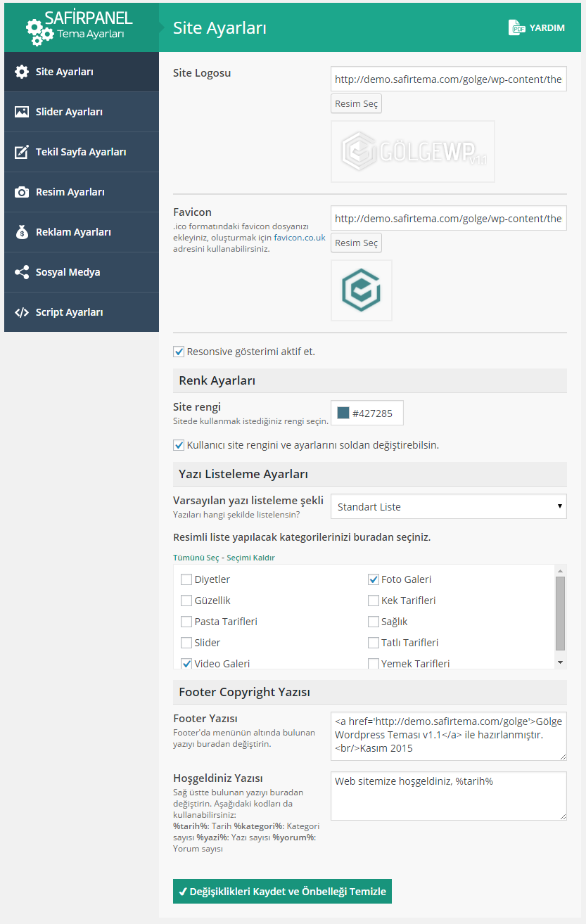Click the edit icon for Tekil Sayfa Ayarları
The width and height of the screenshot is (586, 924).
click(x=22, y=152)
